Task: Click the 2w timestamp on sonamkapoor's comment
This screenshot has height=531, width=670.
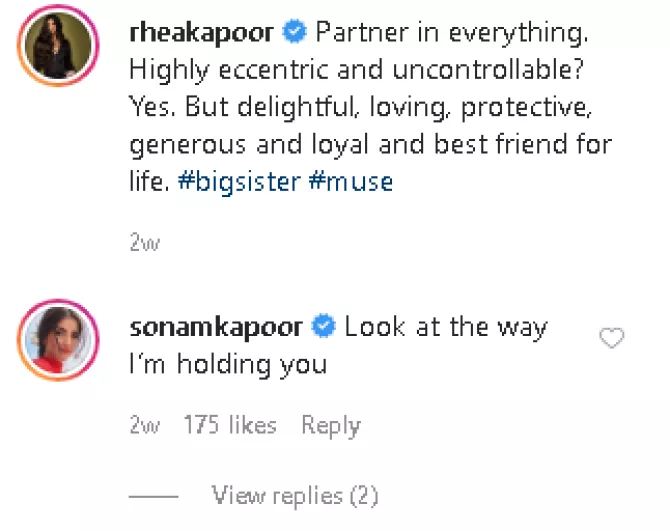Action: click(x=144, y=426)
